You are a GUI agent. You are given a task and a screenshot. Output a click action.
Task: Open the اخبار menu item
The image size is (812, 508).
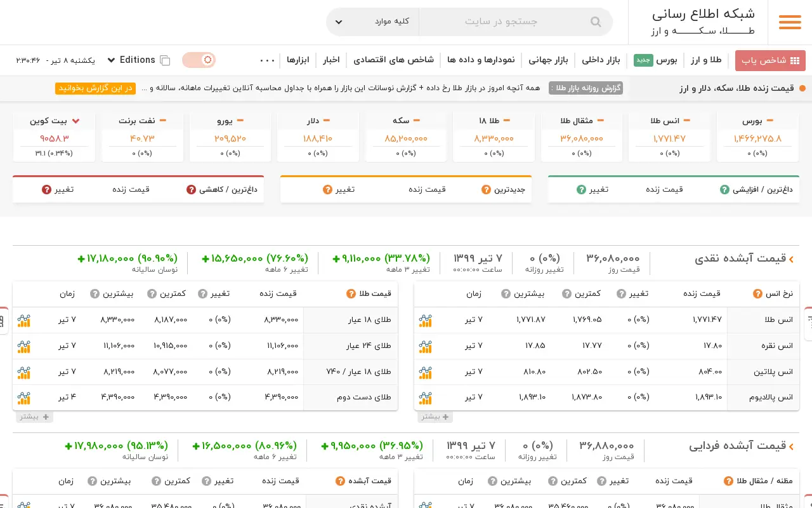pyautogui.click(x=331, y=60)
